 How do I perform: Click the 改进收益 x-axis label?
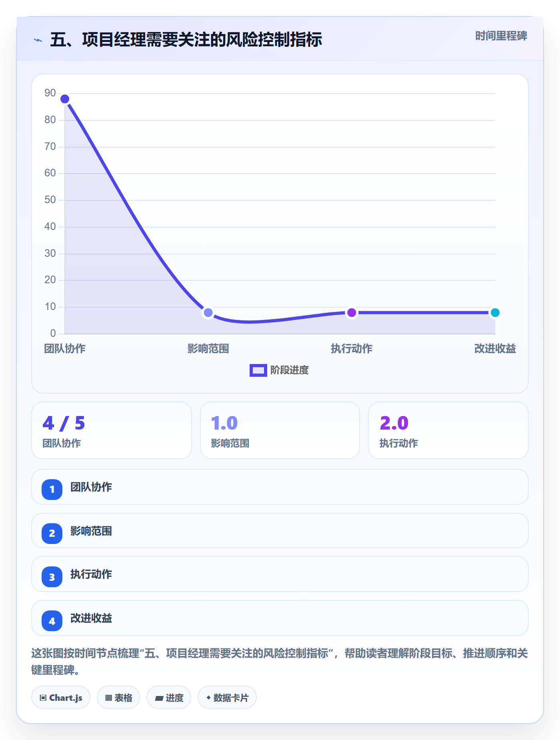[x=495, y=349]
